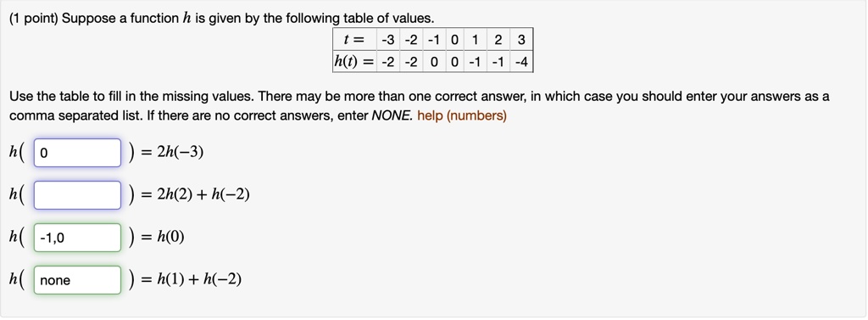This screenshot has height=320, width=868.
Task: Select the empty answer box for 2h(2) + h(−2)
Action: pyautogui.click(x=77, y=195)
